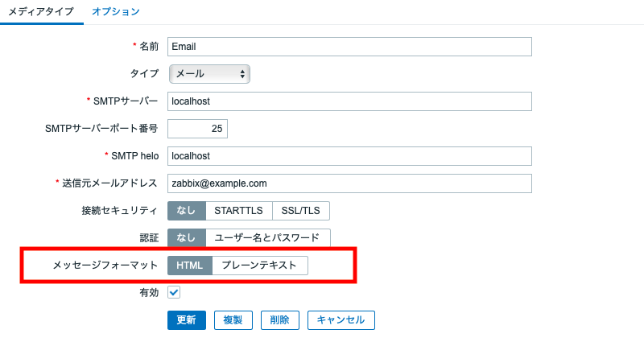The width and height of the screenshot is (644, 342).
Task: Click the SMTPサーバーポート番号 field showing 25
Action: tap(197, 129)
